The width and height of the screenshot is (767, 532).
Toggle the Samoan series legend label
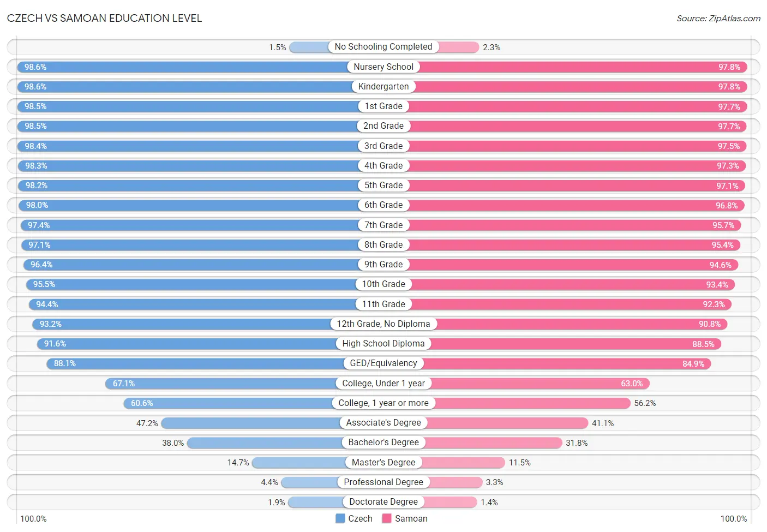pos(411,518)
